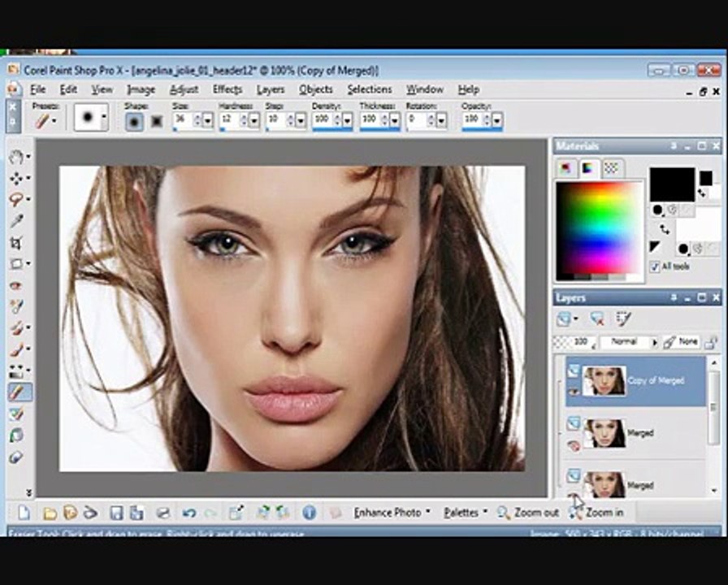Select the Freehand Selection lasso tool
This screenshot has height=585, width=728.
[17, 200]
